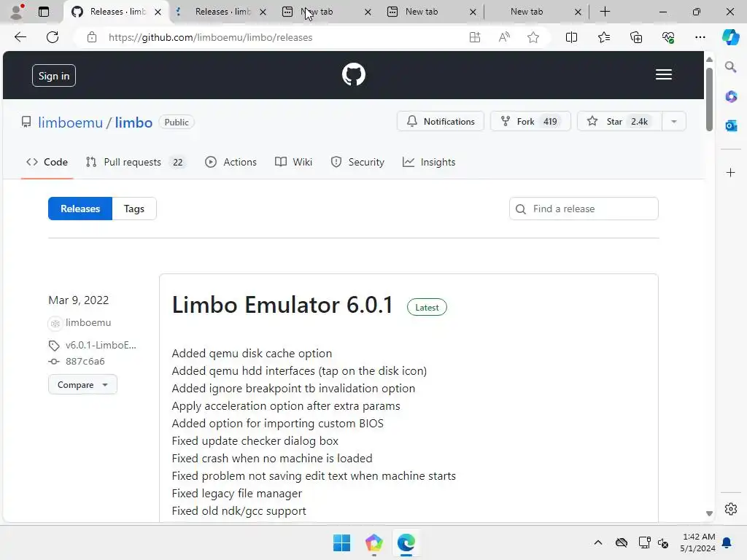Click 'Fixed legacy file manager' line
747x560 pixels.
click(x=237, y=494)
